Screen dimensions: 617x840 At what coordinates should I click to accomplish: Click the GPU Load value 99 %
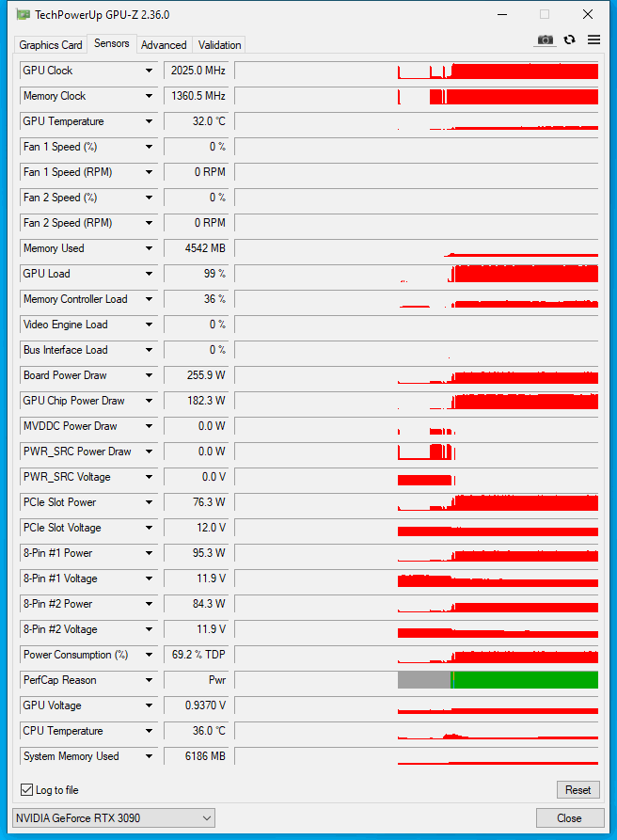197,274
